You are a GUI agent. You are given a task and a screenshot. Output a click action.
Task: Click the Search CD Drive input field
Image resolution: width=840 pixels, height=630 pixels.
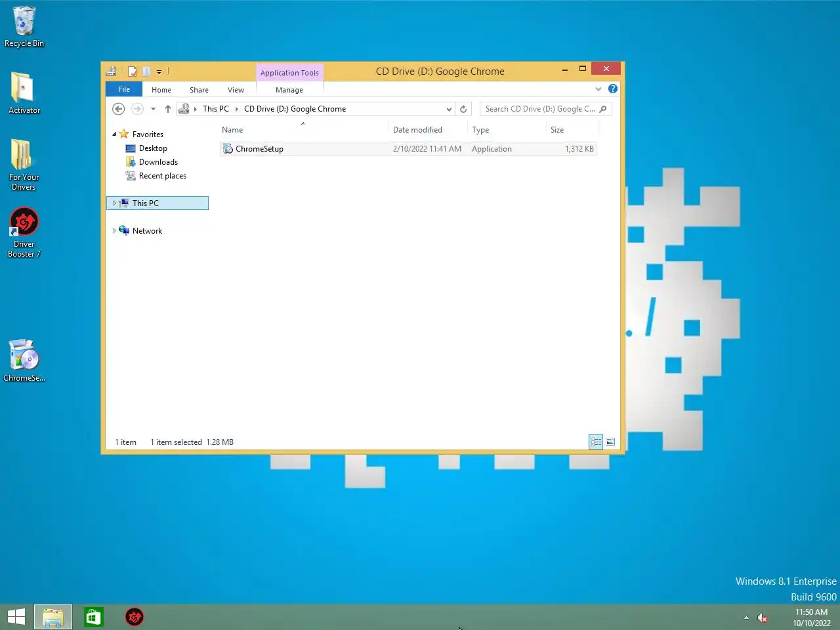540,109
